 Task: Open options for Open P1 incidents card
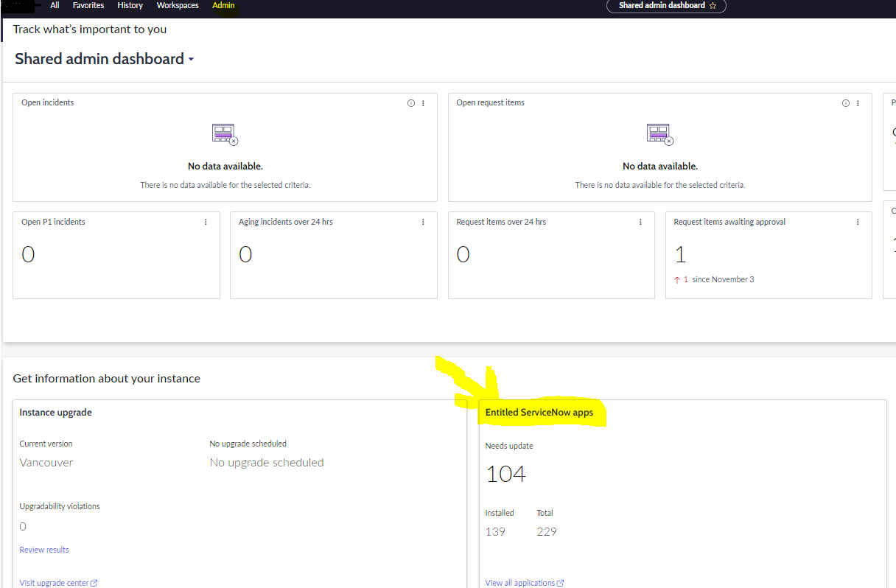point(206,222)
